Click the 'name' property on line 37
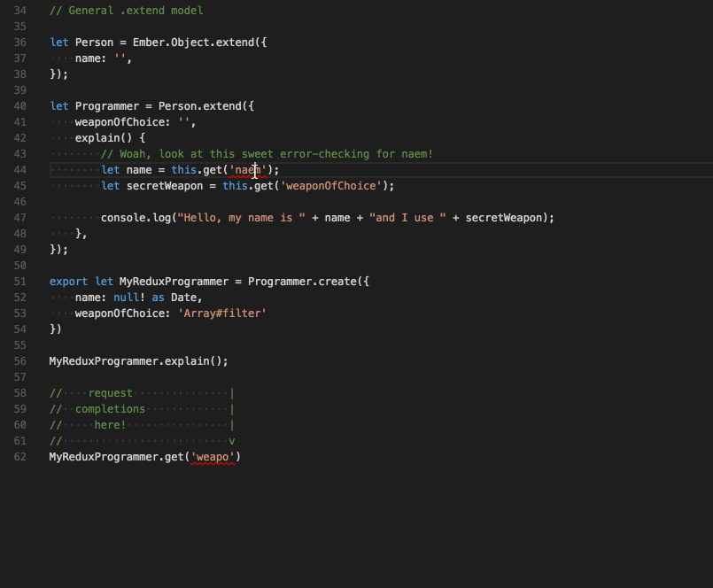The width and height of the screenshot is (713, 588). 88,58
